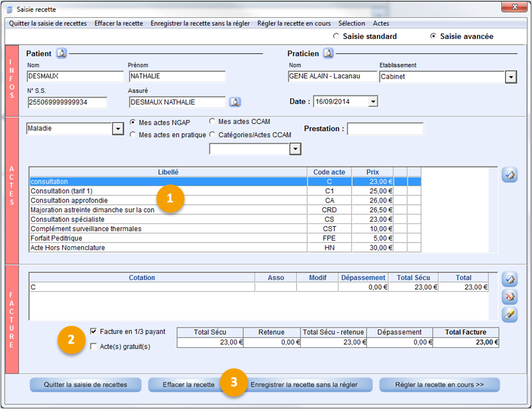532x409 pixels.
Task: Click Régler la recette en cours >> button
Action: (x=439, y=384)
